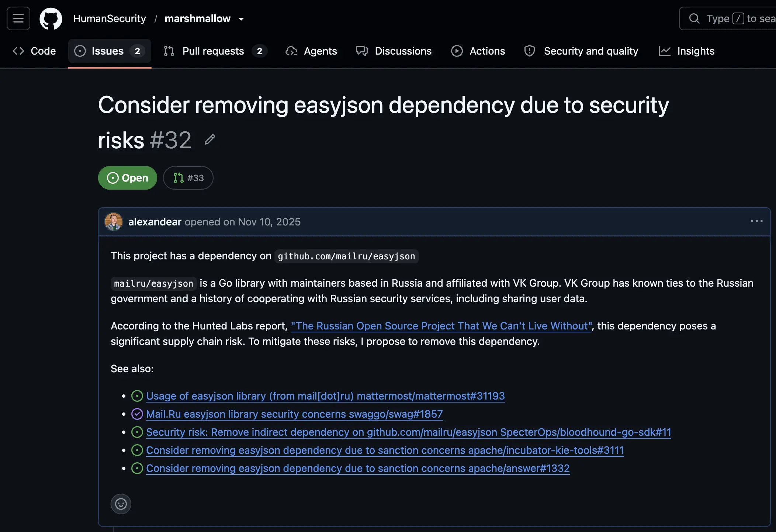Open alexandear's user profile link

pos(155,222)
